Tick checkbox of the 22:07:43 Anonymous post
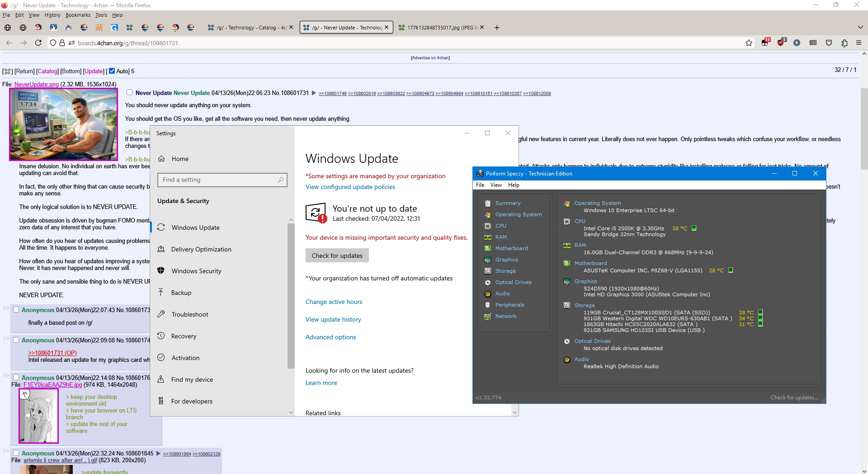Image resolution: width=868 pixels, height=474 pixels. 16,310
